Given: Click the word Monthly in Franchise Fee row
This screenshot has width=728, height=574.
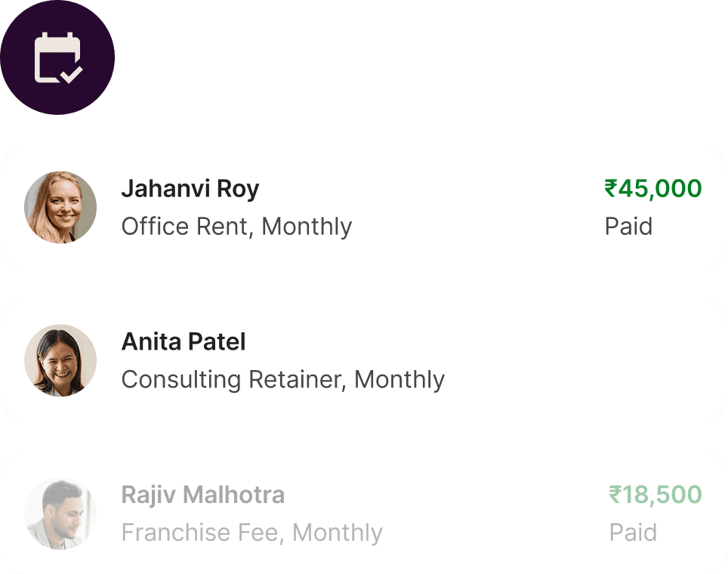Looking at the screenshot, I should click(x=337, y=532).
